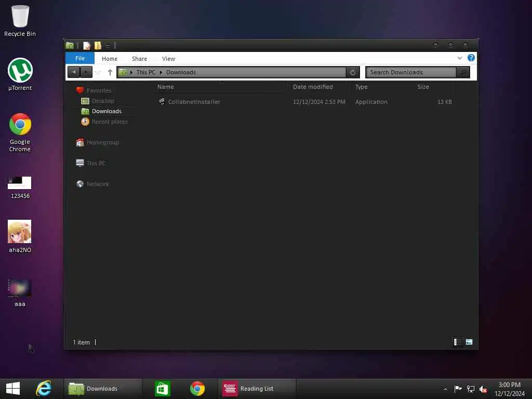This screenshot has width=532, height=399.
Task: Click the 13 KB size cell
Action: [x=445, y=102]
